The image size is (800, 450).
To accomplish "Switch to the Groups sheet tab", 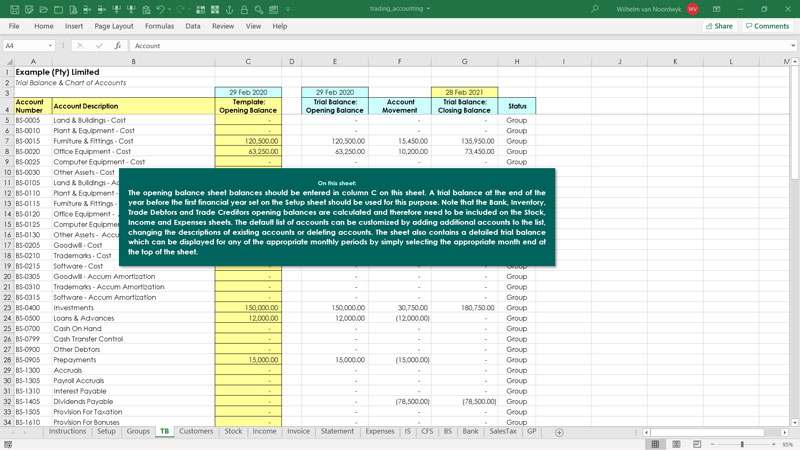I will (x=138, y=432).
